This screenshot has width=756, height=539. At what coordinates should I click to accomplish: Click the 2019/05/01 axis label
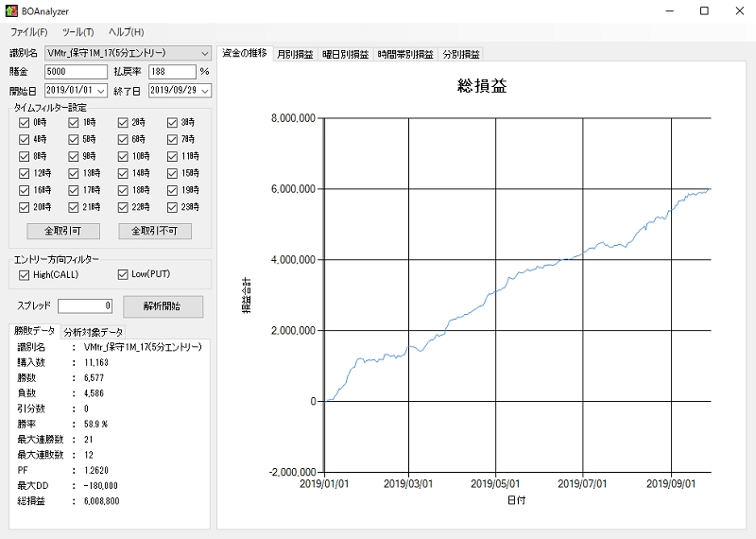pos(495,483)
